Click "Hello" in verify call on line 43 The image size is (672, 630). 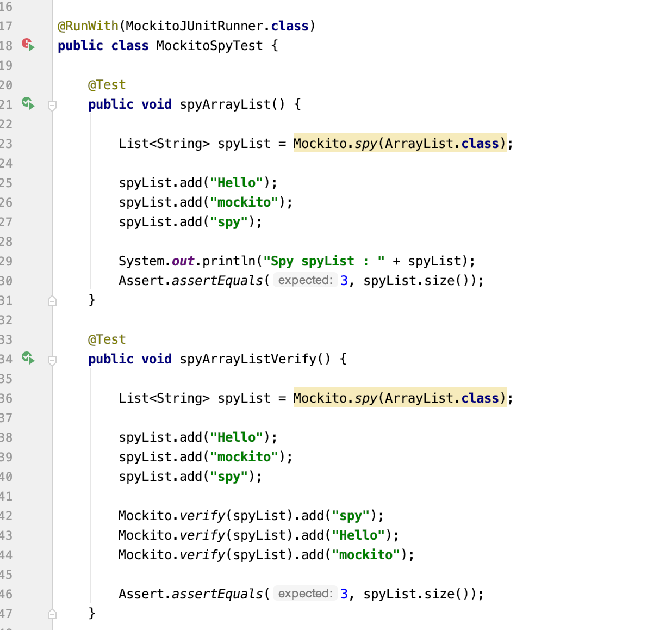click(358, 535)
